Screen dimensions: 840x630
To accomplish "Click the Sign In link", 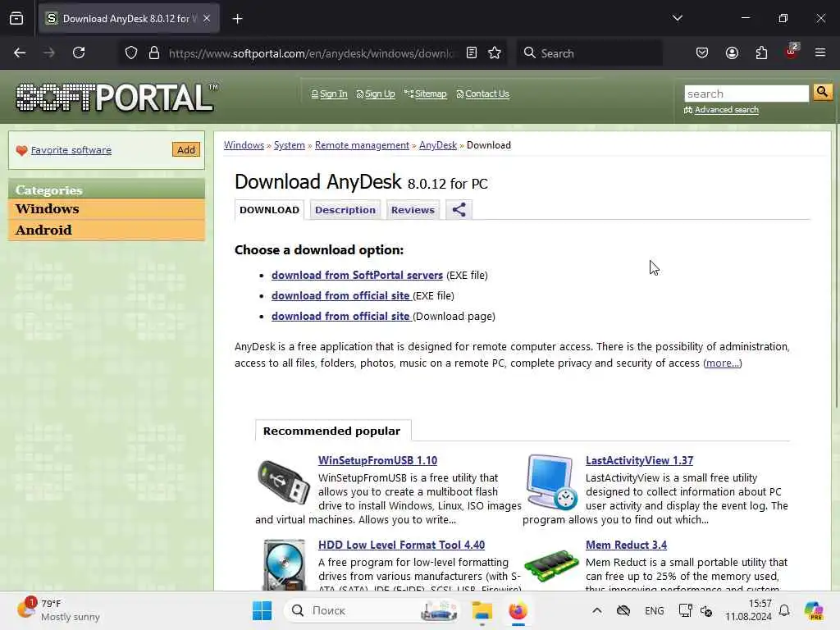I will click(333, 94).
